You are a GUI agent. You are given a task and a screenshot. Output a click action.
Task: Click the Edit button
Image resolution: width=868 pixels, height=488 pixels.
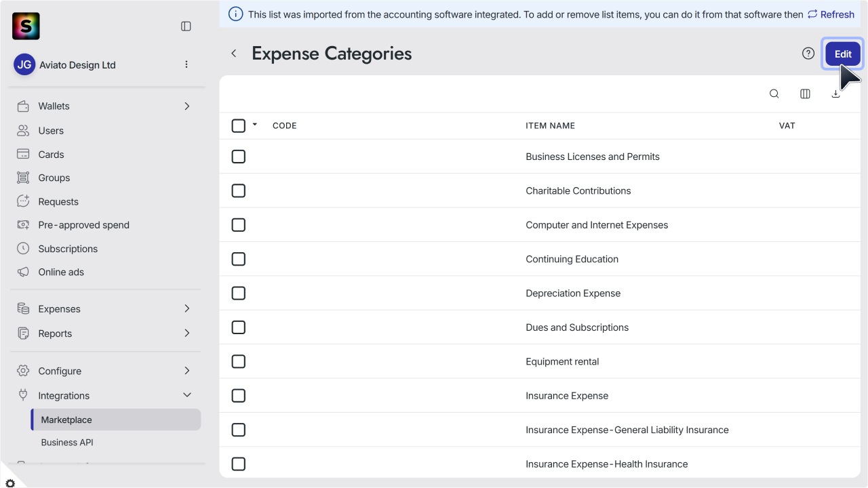[843, 54]
